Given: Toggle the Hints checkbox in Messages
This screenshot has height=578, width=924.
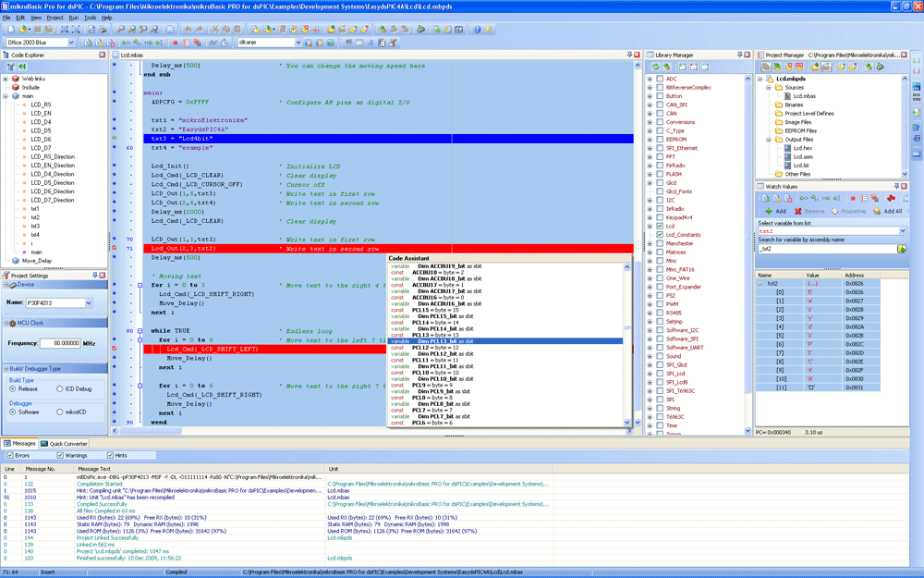Looking at the screenshot, I should 110,455.
